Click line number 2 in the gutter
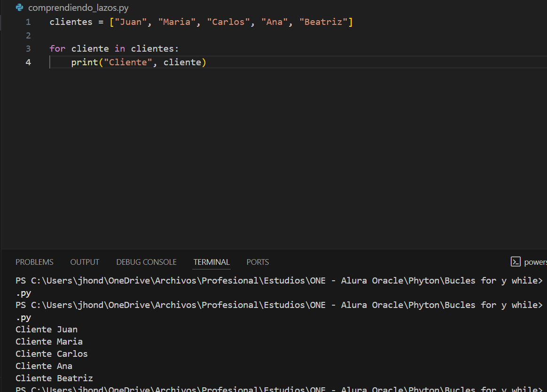 point(28,36)
